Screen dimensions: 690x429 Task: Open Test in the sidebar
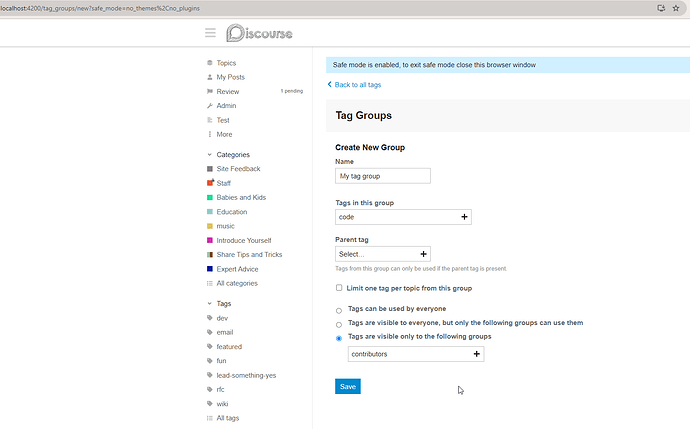[223, 120]
